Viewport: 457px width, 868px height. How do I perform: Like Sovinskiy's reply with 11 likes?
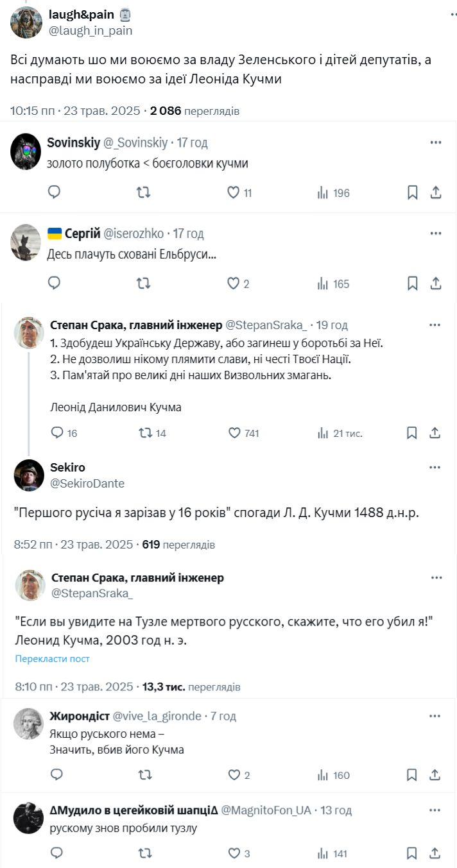pyautogui.click(x=234, y=192)
